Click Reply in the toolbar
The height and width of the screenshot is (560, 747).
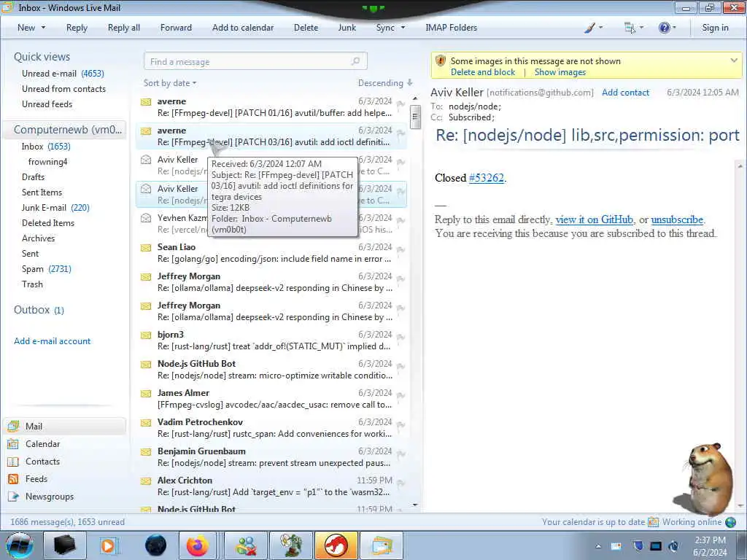pyautogui.click(x=77, y=28)
